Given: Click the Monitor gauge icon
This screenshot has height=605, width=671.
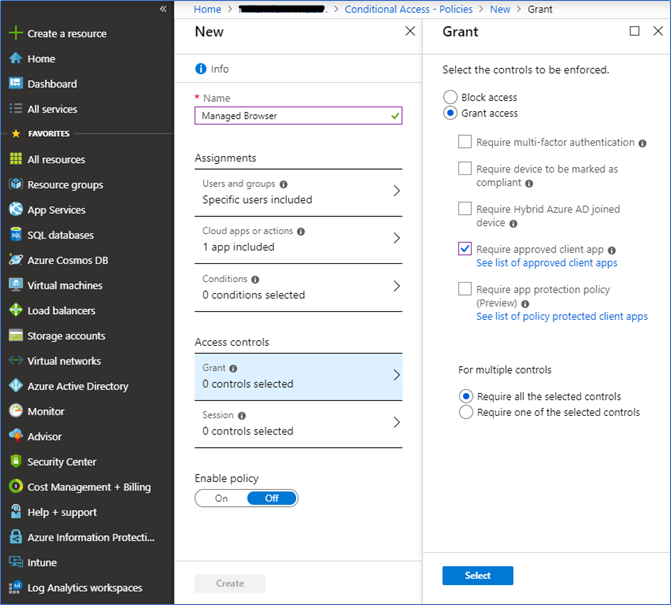Looking at the screenshot, I should [x=16, y=411].
